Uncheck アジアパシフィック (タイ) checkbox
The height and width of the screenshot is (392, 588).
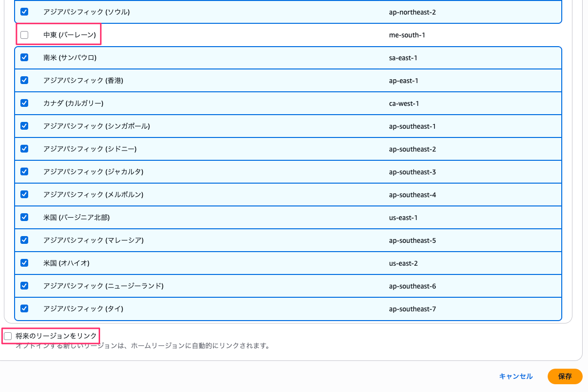coord(24,308)
